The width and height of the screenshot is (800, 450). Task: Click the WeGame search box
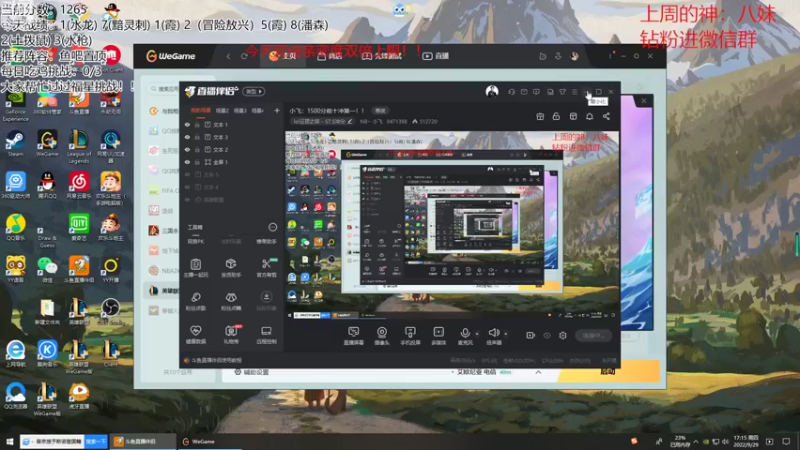click(x=163, y=89)
